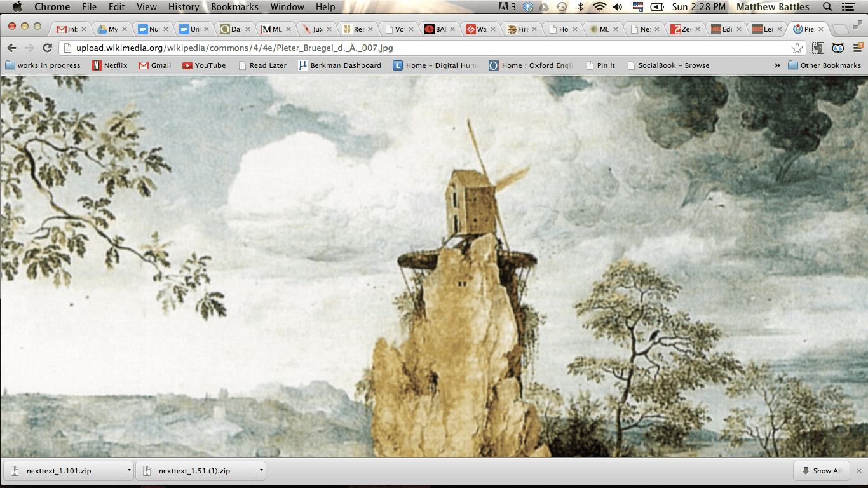Open the History menu
This screenshot has height=488, width=868.
click(184, 7)
